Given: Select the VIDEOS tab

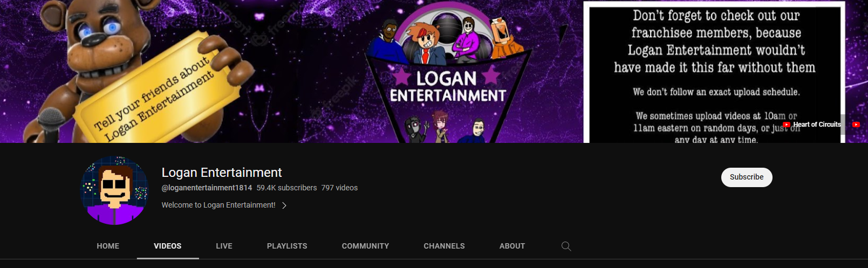Looking at the screenshot, I should (x=168, y=246).
